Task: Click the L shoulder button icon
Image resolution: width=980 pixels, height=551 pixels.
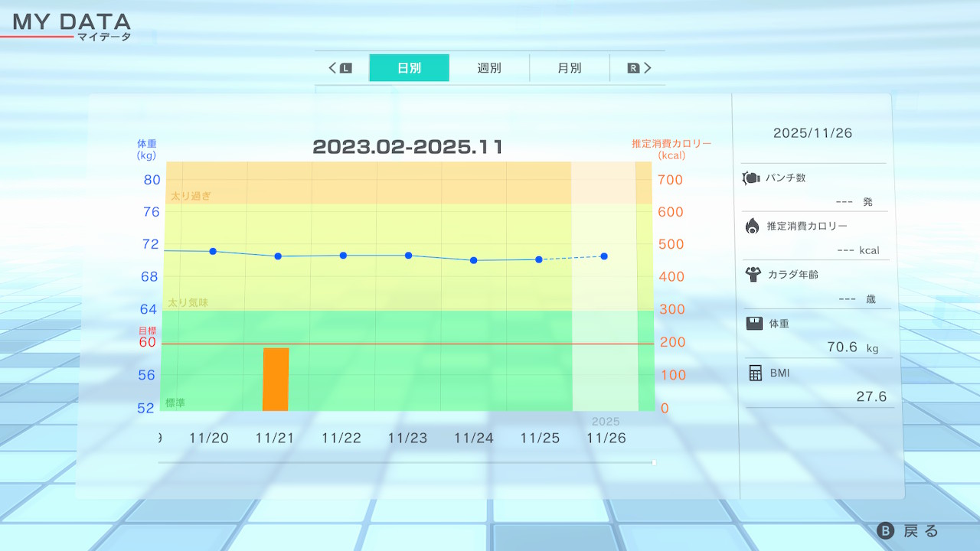Action: point(346,68)
